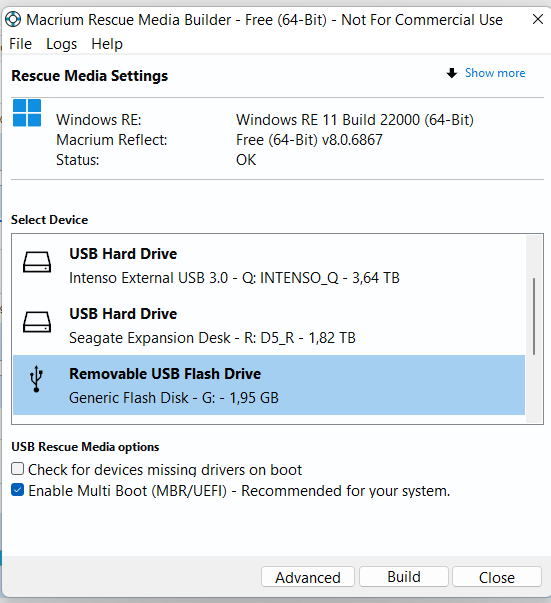The image size is (551, 603).
Task: Click the Intenso hard drive icon
Action: click(x=37, y=262)
